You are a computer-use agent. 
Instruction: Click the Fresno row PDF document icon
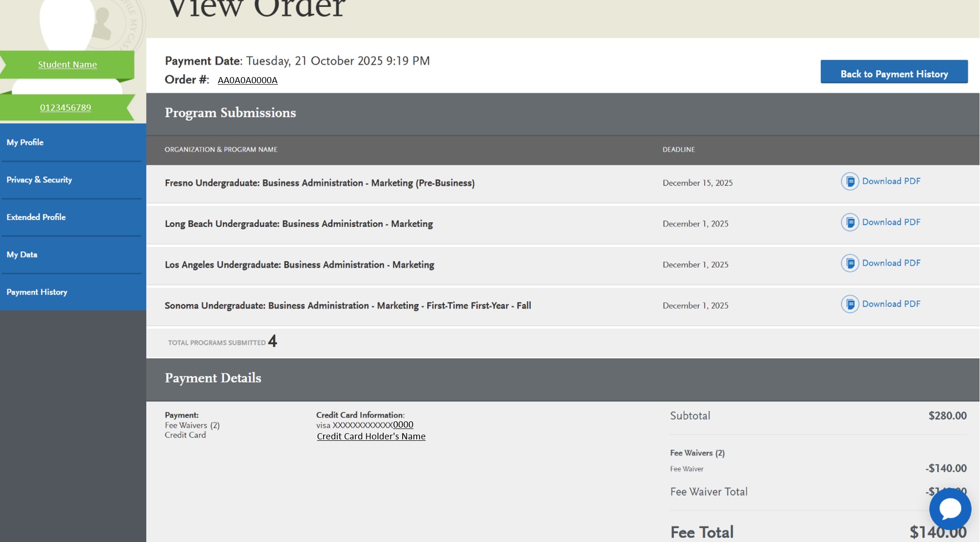(x=849, y=182)
